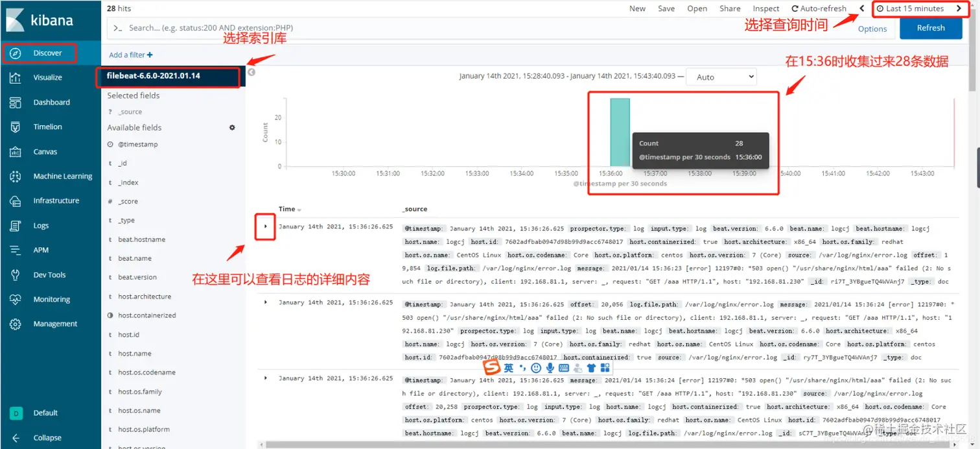Expand the third log entry row
The height and width of the screenshot is (449, 980).
pos(265,378)
